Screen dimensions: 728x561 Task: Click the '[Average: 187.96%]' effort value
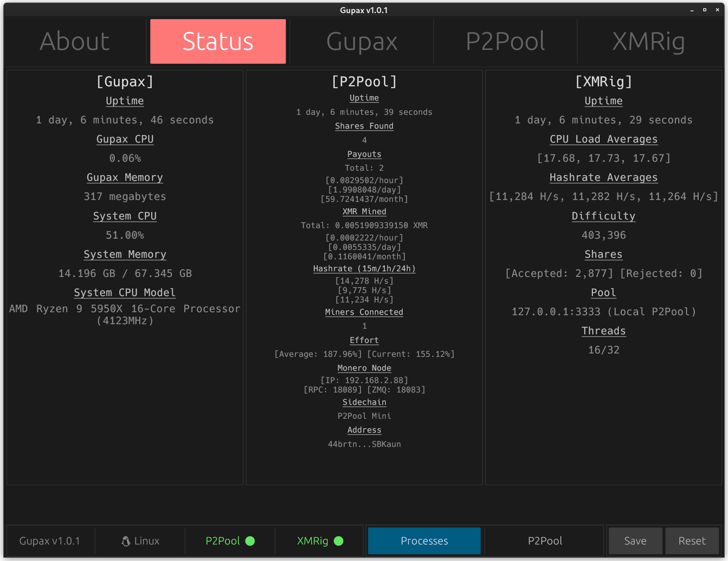pos(318,354)
